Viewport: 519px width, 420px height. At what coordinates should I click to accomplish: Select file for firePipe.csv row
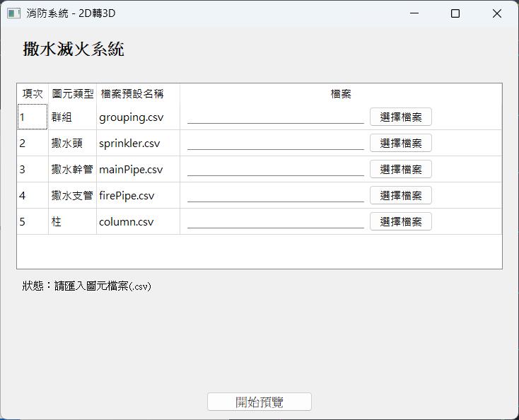[x=400, y=196]
